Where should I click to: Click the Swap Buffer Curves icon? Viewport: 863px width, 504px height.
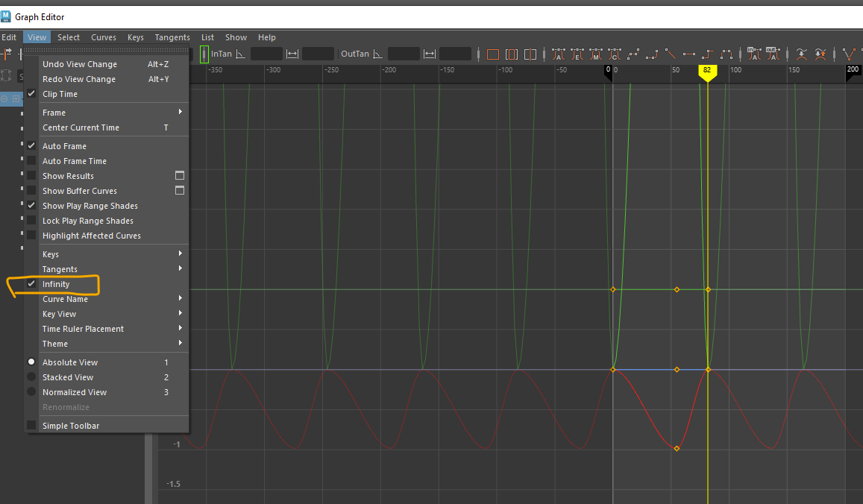coord(820,54)
